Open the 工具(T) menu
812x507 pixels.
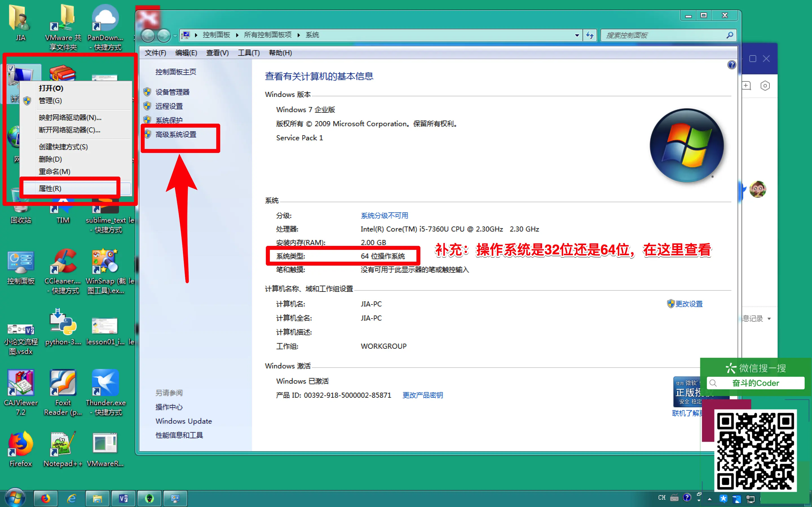click(x=248, y=53)
